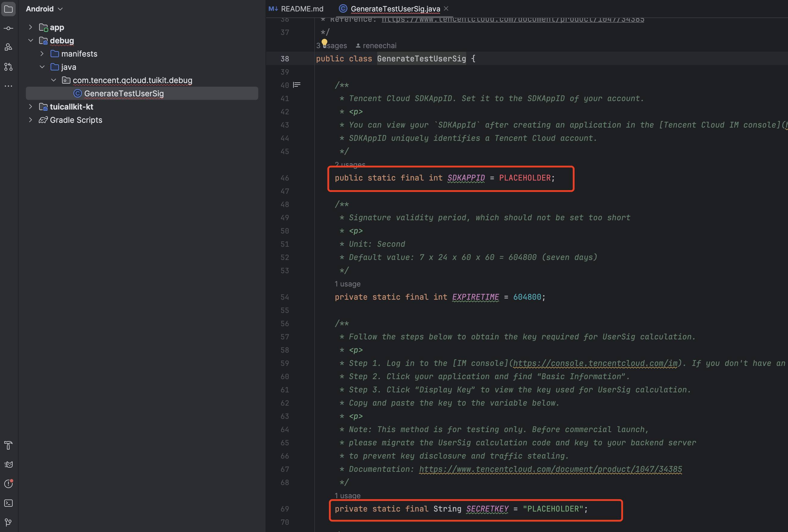The height and width of the screenshot is (532, 788).
Task: Open the Project tool window icon
Action: (x=8, y=9)
